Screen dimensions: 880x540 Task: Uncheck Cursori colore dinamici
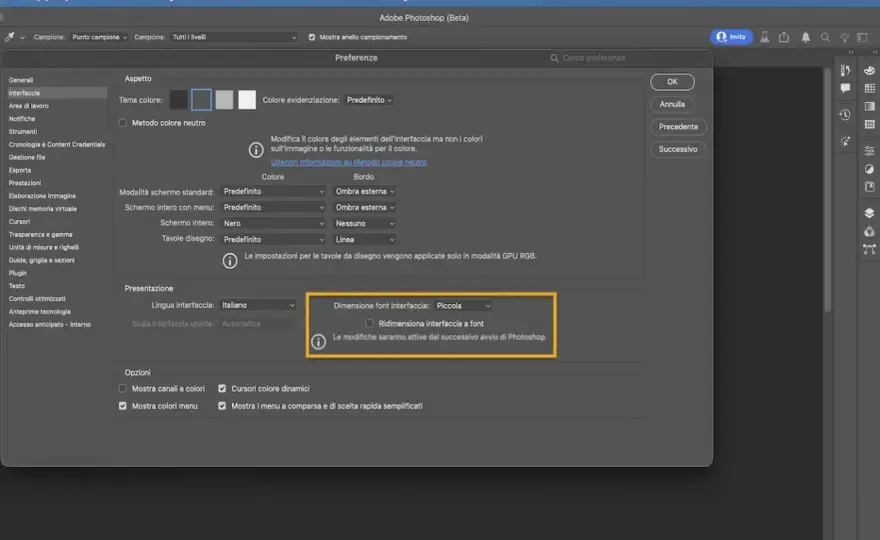[222, 388]
